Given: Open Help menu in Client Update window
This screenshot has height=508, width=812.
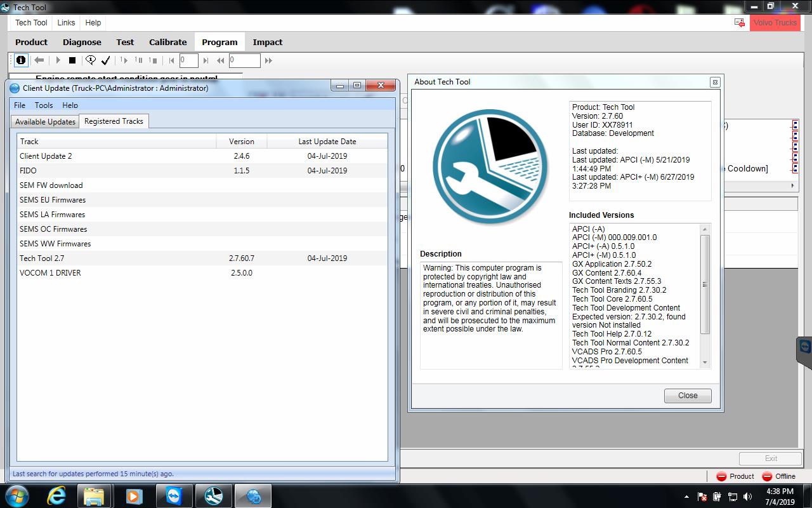Looking at the screenshot, I should point(70,105).
